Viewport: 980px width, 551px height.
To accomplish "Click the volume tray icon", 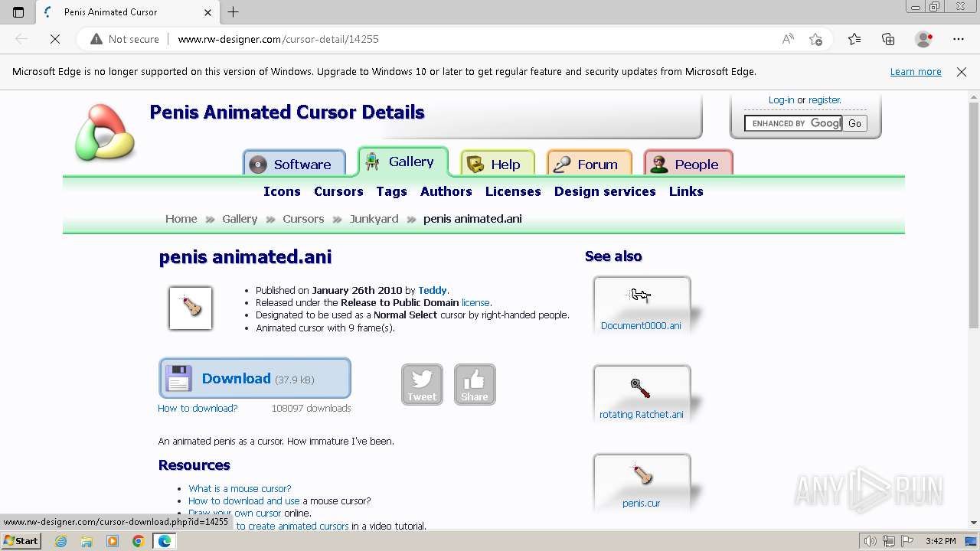I will tap(871, 541).
